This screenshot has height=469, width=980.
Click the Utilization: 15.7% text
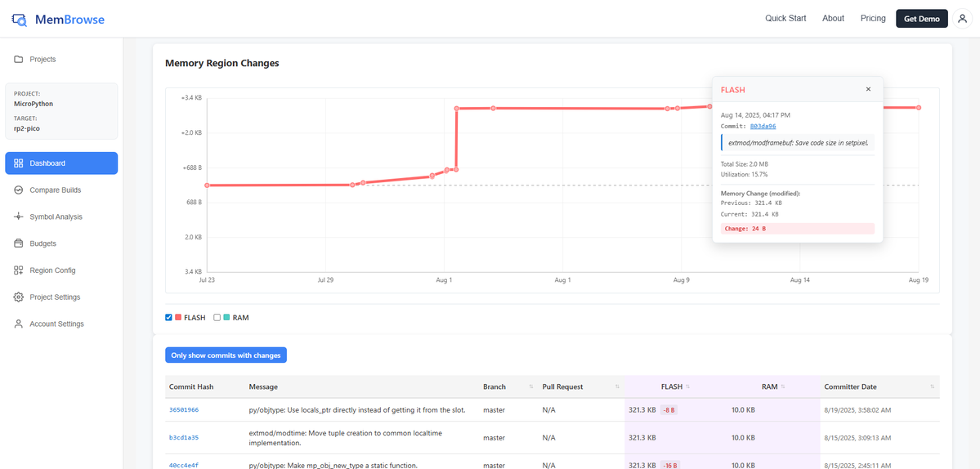(x=744, y=174)
